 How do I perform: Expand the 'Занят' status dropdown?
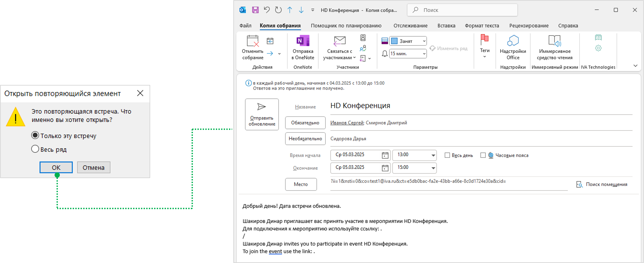click(424, 41)
